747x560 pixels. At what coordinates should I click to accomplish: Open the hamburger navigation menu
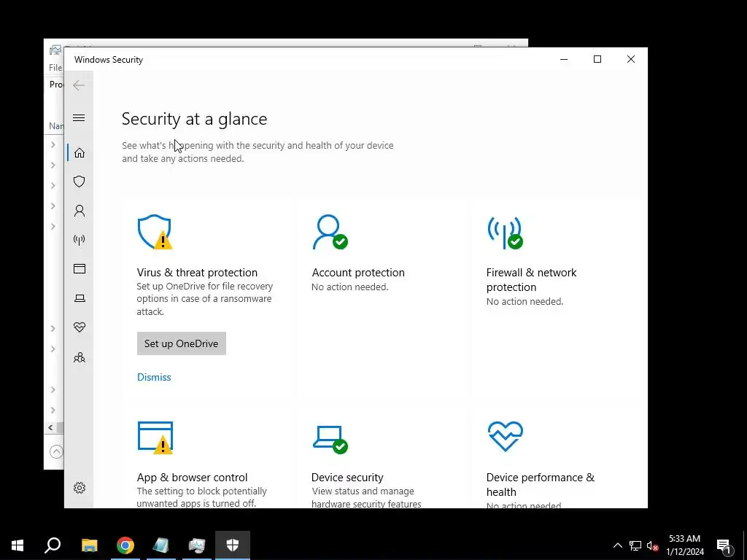pos(79,117)
